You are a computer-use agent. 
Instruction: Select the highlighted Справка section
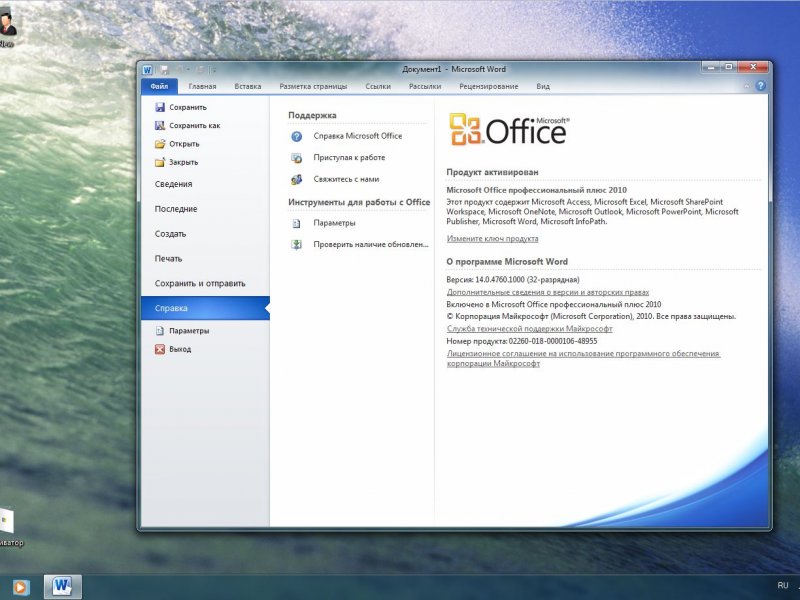tap(205, 308)
